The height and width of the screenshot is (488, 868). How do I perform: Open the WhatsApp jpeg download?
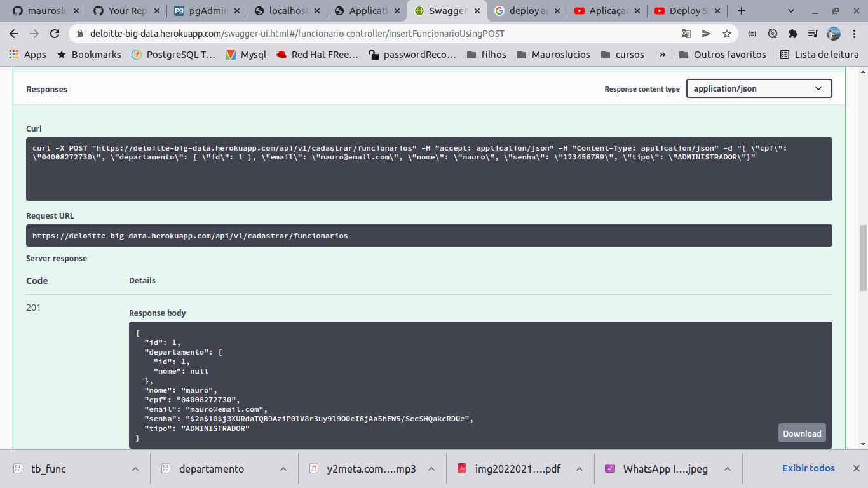(x=665, y=469)
